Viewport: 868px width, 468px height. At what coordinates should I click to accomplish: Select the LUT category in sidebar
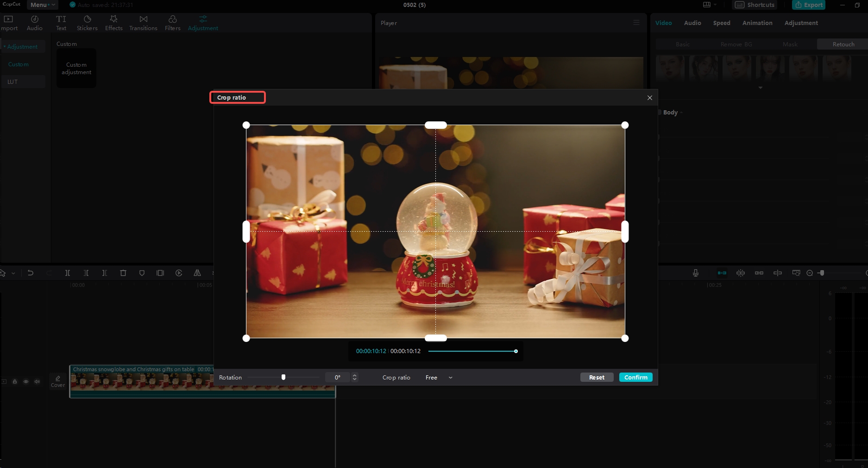[23, 82]
